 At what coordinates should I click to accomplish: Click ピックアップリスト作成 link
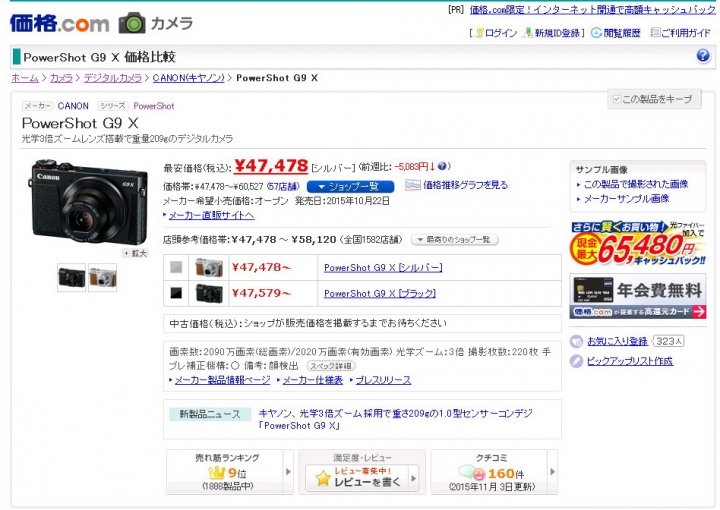630,361
